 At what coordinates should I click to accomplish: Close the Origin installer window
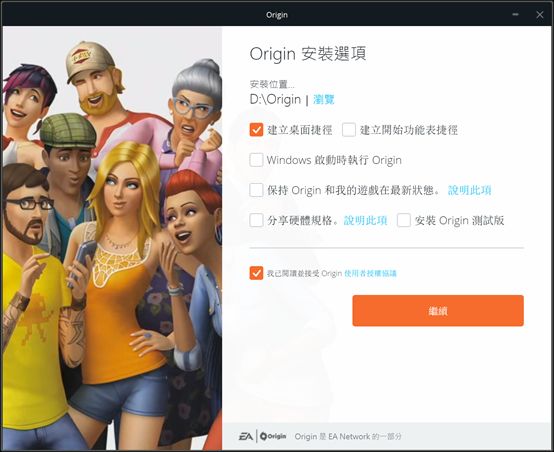click(x=540, y=14)
